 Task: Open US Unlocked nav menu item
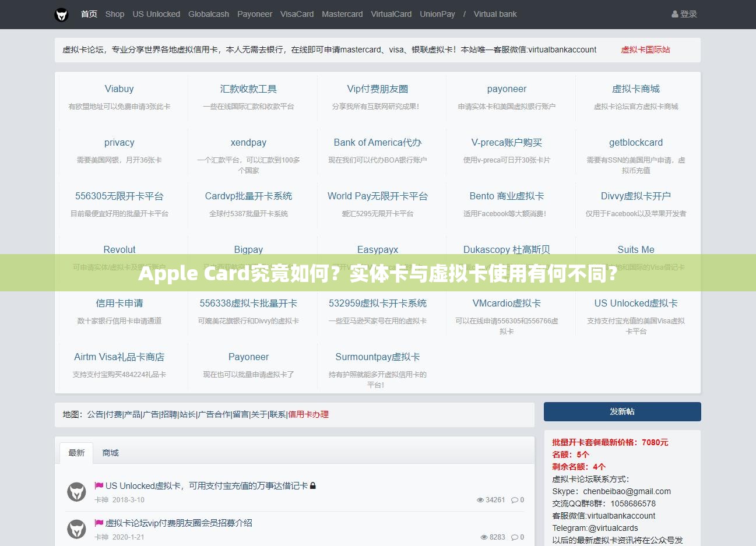[156, 14]
